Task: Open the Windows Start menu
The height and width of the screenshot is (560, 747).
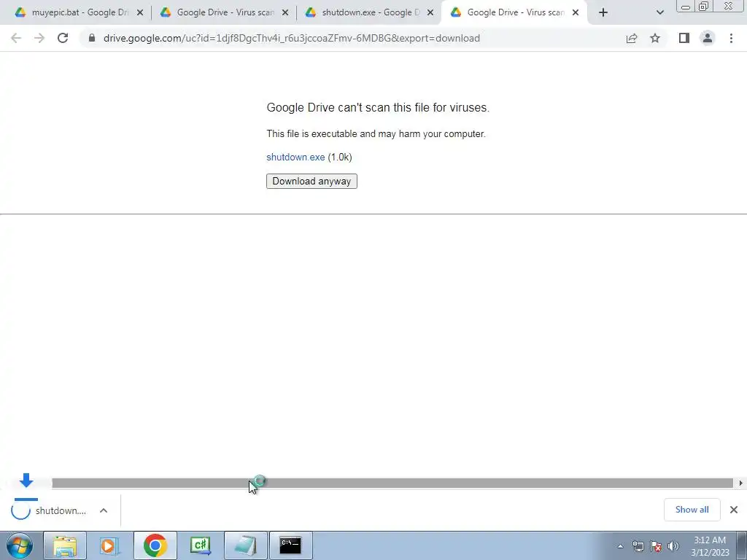Action: (x=20, y=545)
